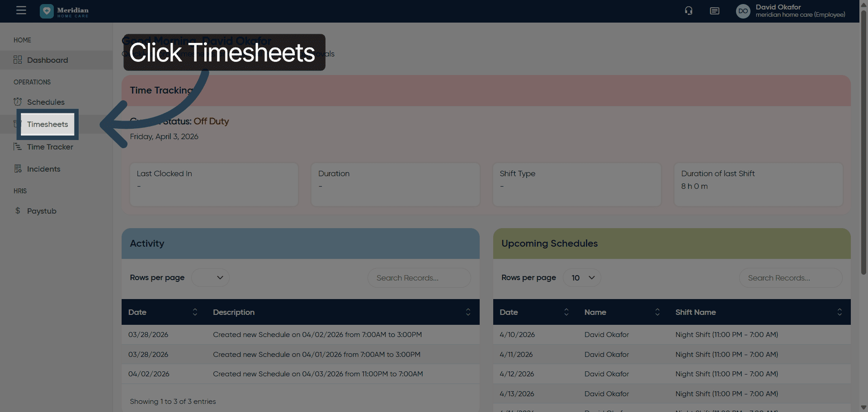Focus the Activity Search Records field
This screenshot has width=868, height=412.
click(x=419, y=278)
